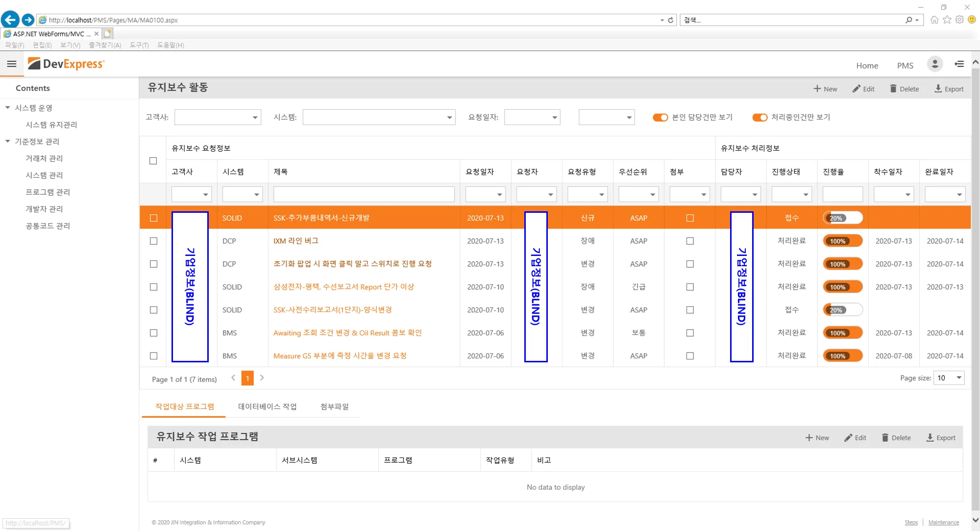Open the user account avatar icon
The height and width of the screenshot is (531, 980).
click(934, 64)
